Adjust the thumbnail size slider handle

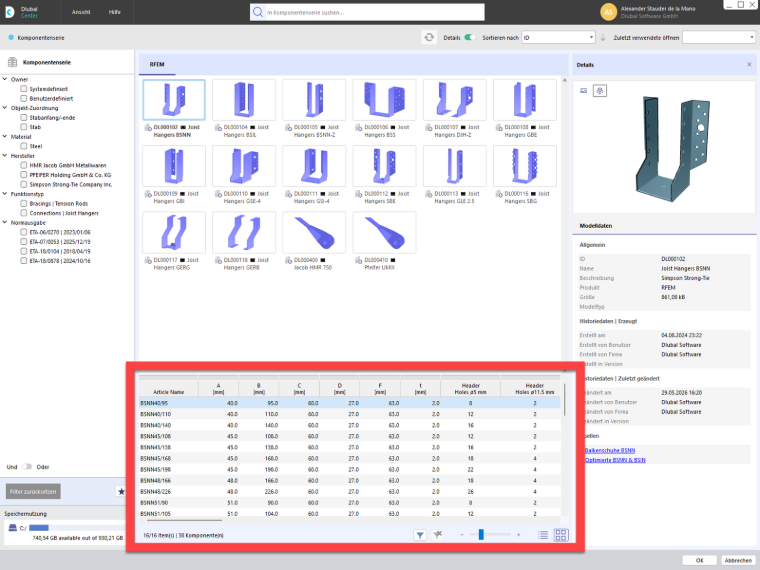[x=481, y=534]
